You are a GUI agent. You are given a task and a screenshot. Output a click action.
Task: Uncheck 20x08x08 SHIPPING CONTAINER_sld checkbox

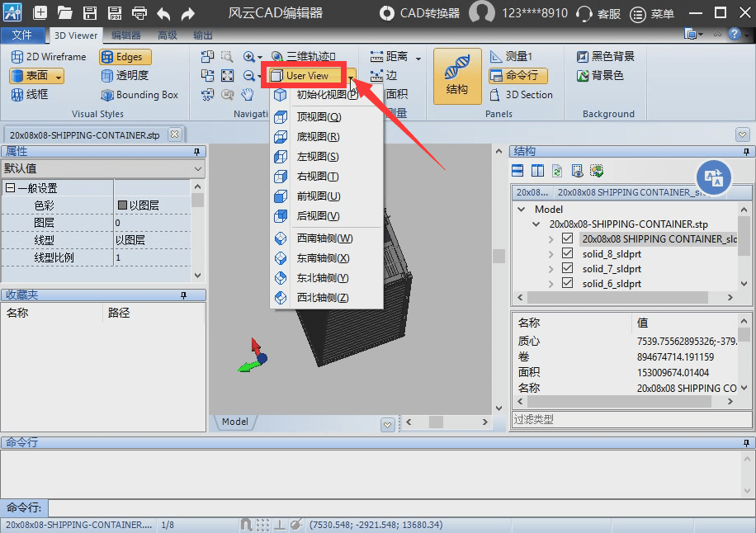click(568, 238)
